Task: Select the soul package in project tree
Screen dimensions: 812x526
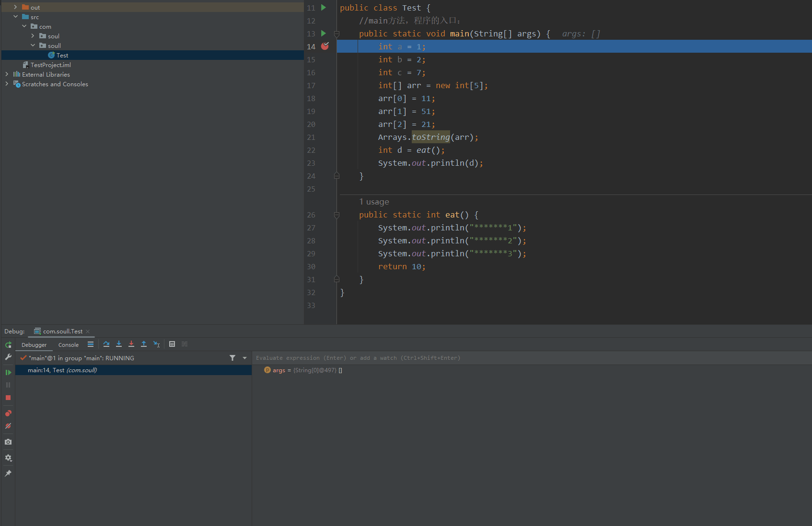Action: point(49,36)
